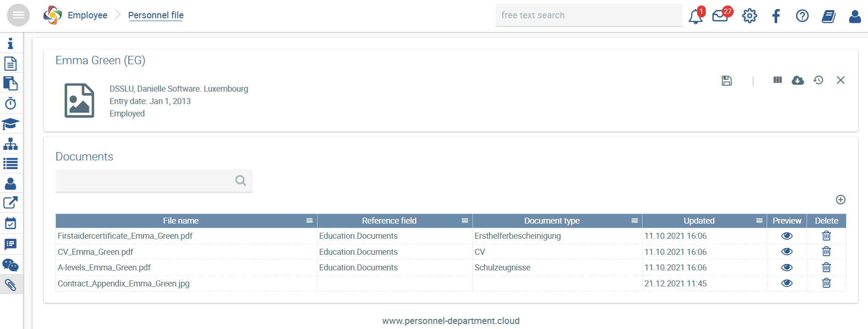Screen dimensions: 868x329
Task: Open the stopwatch time sidebar icon
Action: click(11, 104)
